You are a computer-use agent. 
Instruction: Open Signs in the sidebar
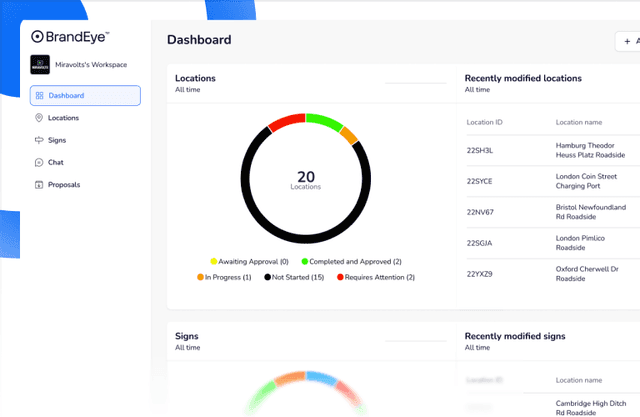pos(57,140)
